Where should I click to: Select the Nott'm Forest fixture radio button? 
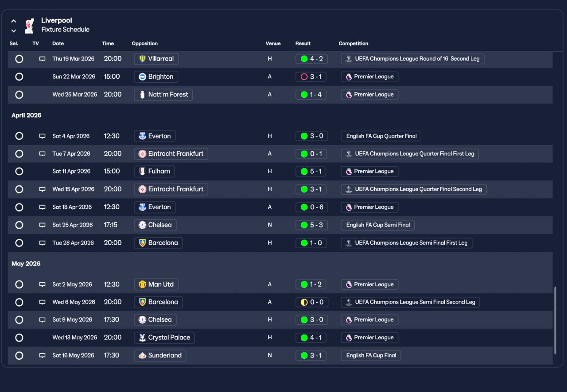pos(19,95)
